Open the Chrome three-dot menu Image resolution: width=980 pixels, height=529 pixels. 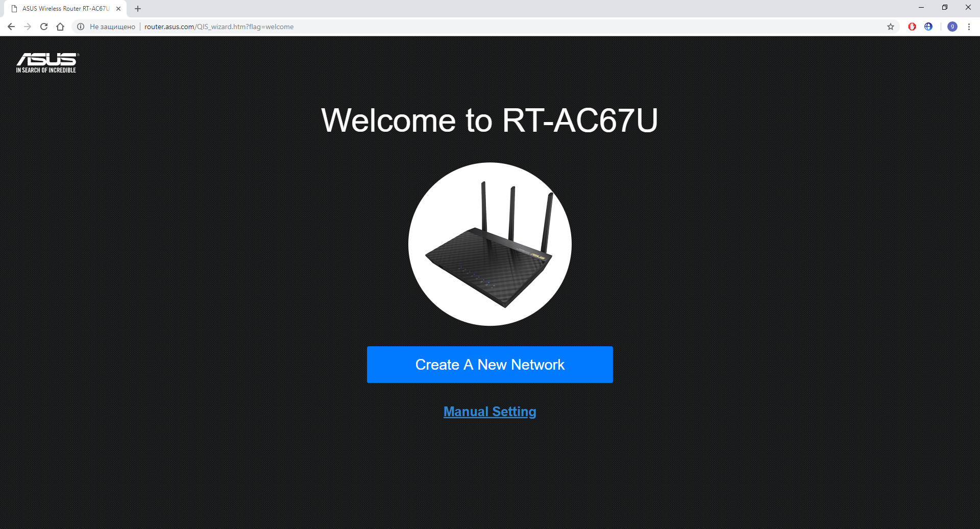point(969,27)
